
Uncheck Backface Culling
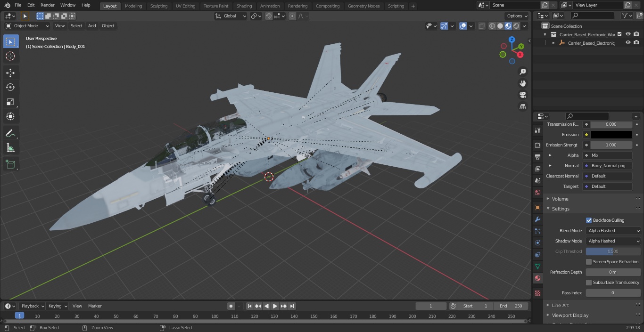tap(589, 220)
